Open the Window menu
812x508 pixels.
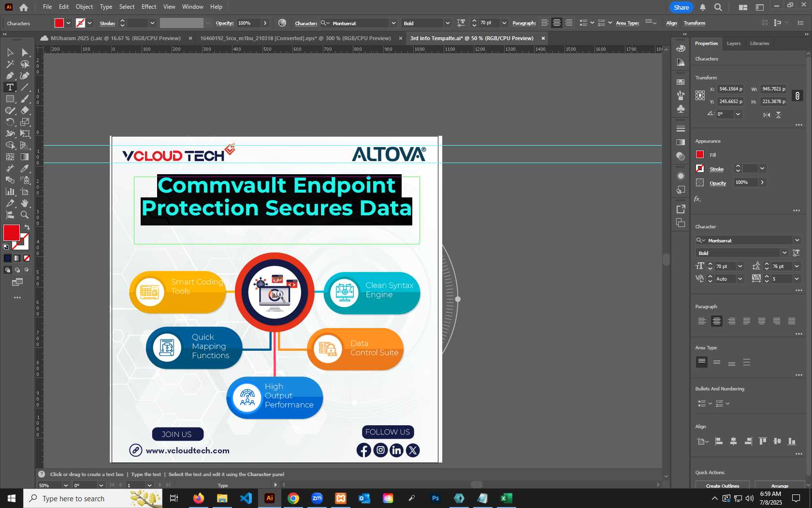click(193, 7)
